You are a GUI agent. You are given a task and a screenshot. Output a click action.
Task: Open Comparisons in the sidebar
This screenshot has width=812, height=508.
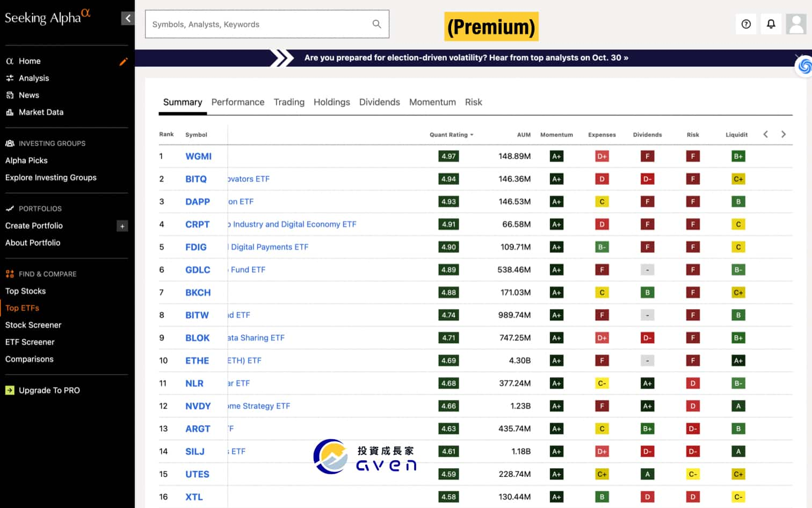(x=30, y=359)
